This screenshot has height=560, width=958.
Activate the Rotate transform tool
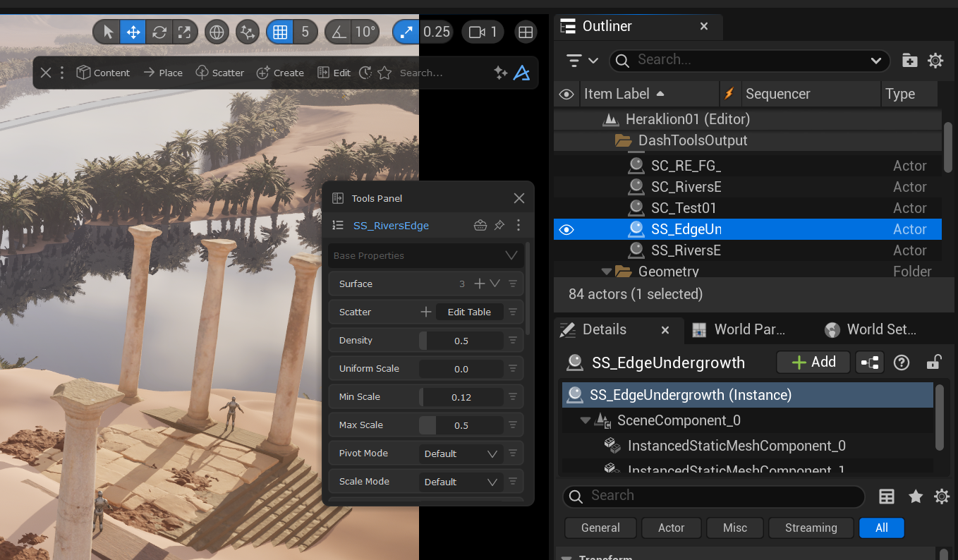coord(159,32)
